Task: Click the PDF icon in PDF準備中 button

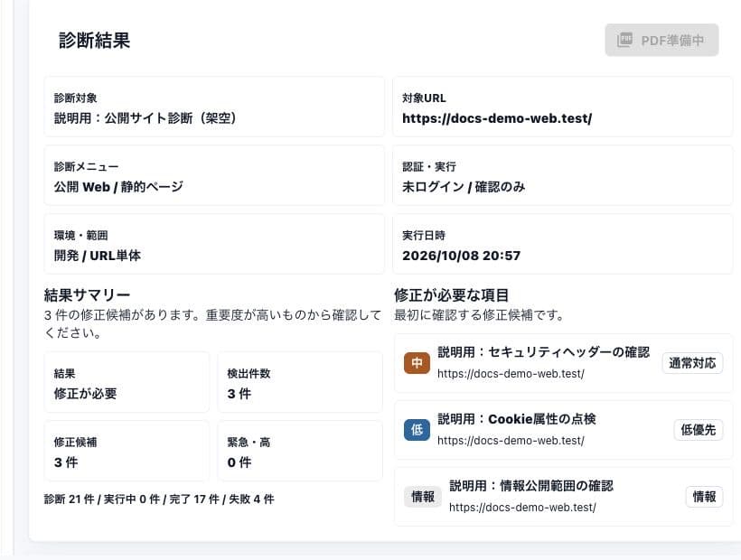Action: (x=624, y=40)
